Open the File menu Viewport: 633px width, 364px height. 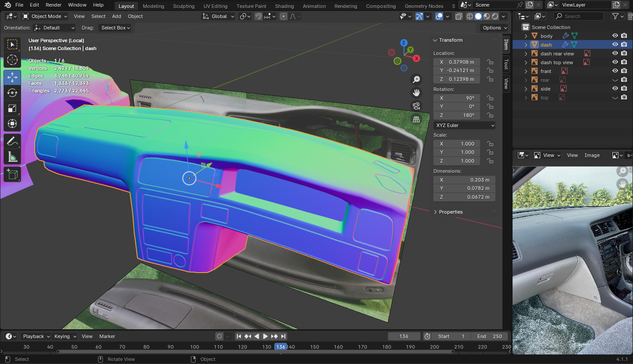(x=19, y=5)
